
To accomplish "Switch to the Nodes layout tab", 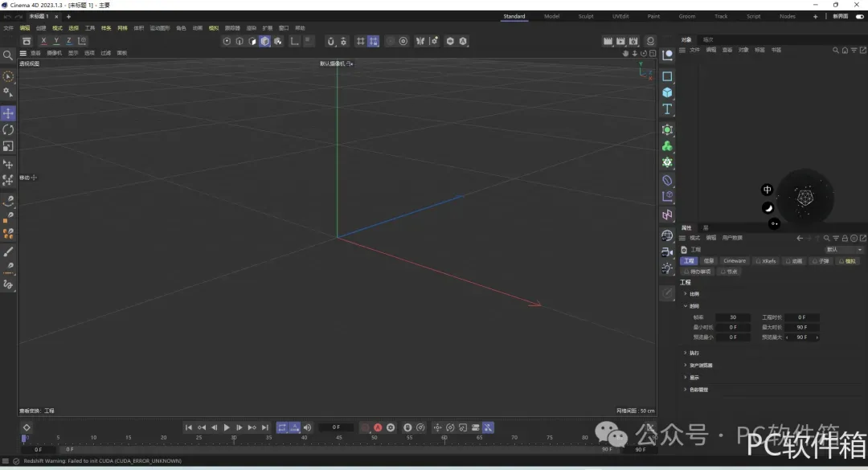I will [x=787, y=16].
